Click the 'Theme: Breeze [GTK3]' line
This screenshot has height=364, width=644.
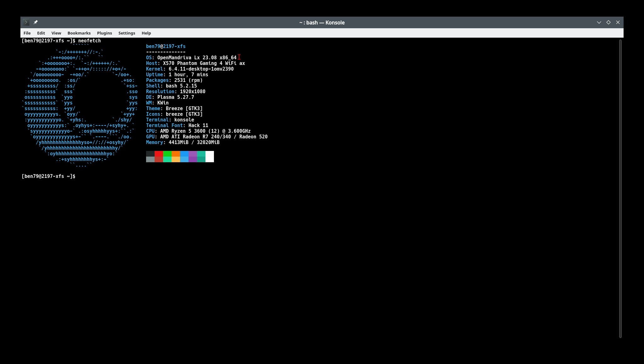(174, 109)
